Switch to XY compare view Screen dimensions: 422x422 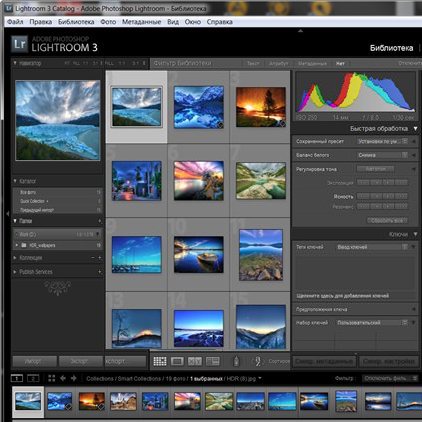pos(195,361)
